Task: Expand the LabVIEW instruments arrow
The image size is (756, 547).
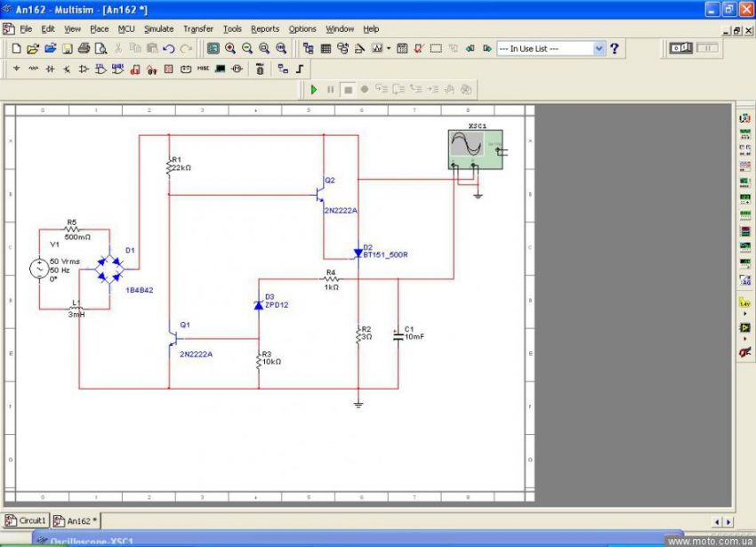Action: coord(745,339)
